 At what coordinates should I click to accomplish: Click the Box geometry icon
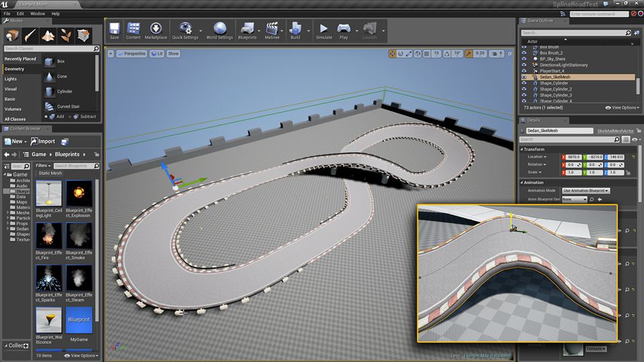click(x=49, y=62)
